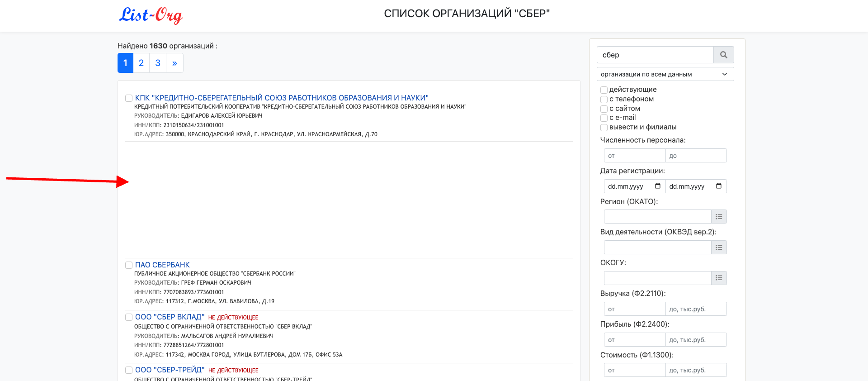Select current page 1 button

[125, 63]
